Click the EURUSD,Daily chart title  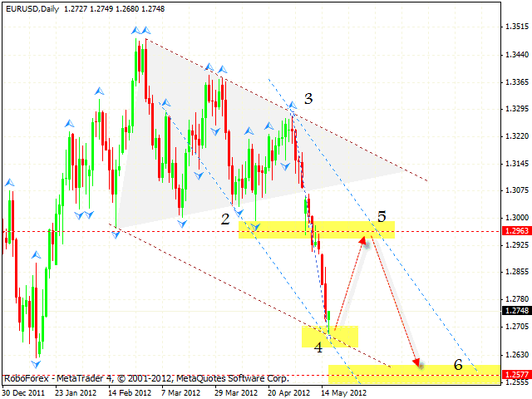click(x=32, y=9)
